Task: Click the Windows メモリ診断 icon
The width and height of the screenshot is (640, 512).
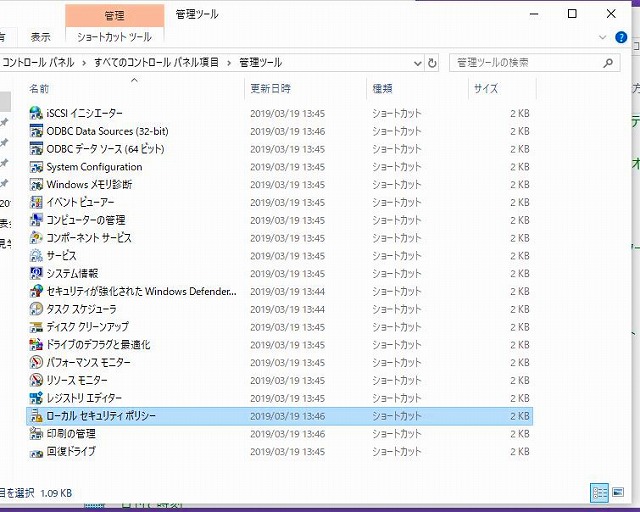Action: coord(36,185)
